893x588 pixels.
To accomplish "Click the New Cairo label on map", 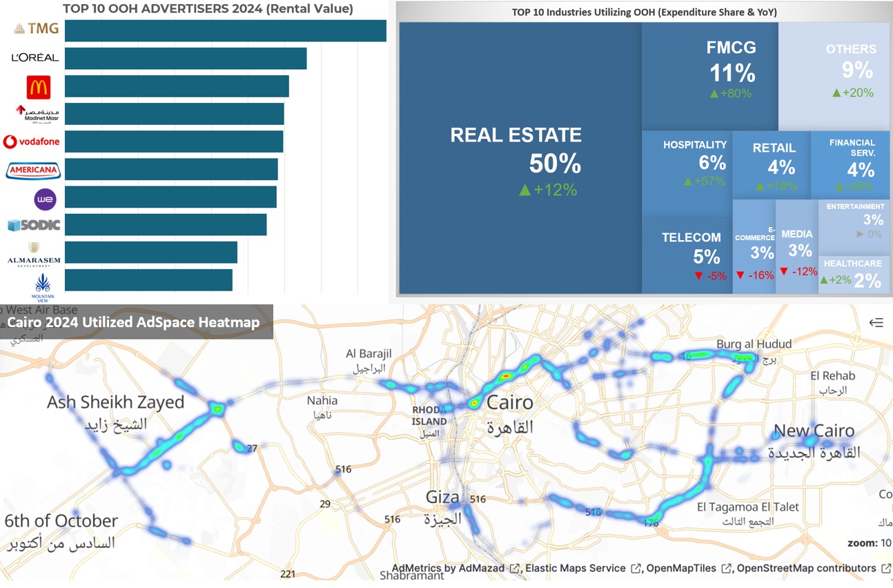I will 814,431.
